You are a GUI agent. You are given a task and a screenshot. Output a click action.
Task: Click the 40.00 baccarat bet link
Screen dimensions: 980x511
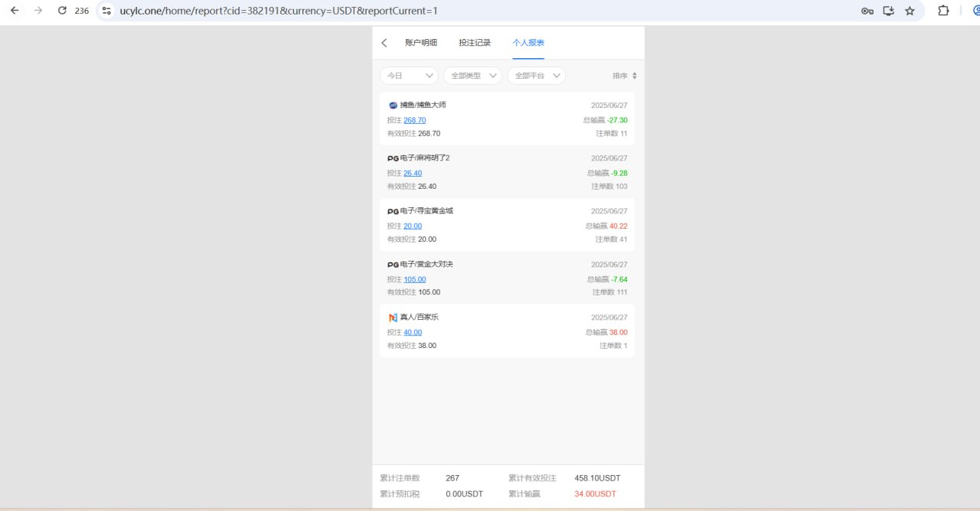click(413, 332)
